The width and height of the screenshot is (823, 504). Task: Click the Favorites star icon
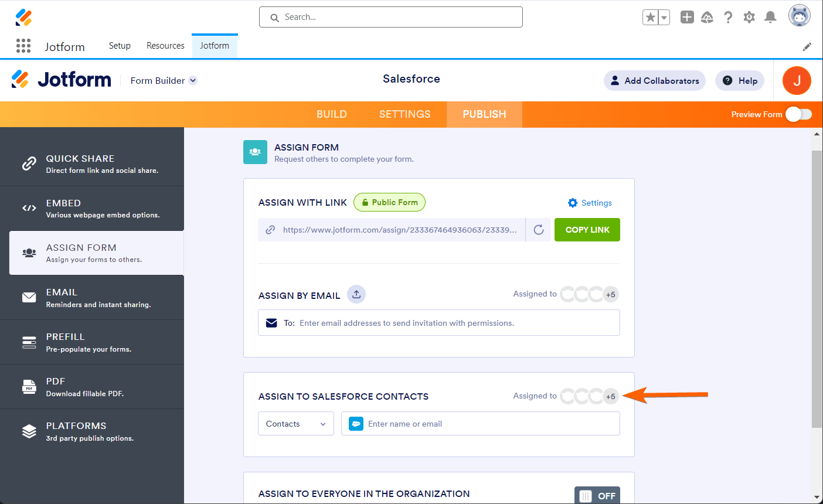(x=650, y=18)
